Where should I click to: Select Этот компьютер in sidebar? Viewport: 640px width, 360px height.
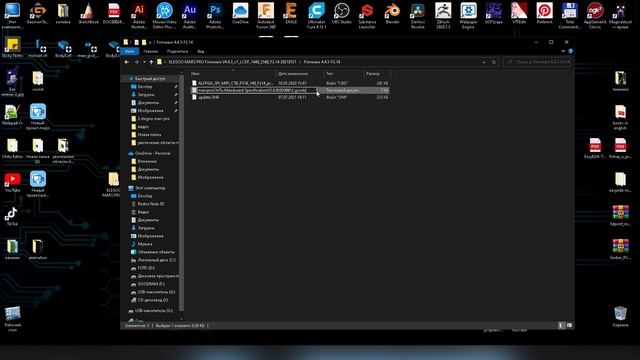(x=150, y=188)
